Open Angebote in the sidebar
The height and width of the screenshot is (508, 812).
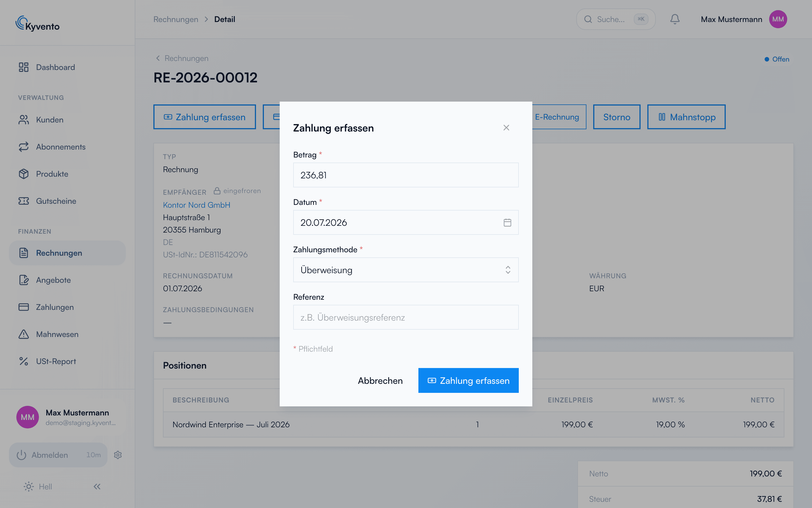67,280
